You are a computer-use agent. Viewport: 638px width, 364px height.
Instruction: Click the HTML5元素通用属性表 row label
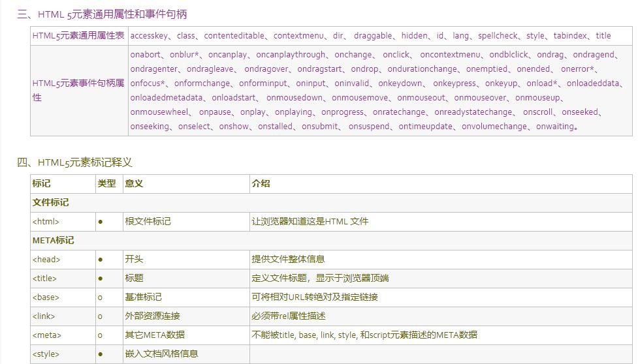(x=78, y=36)
